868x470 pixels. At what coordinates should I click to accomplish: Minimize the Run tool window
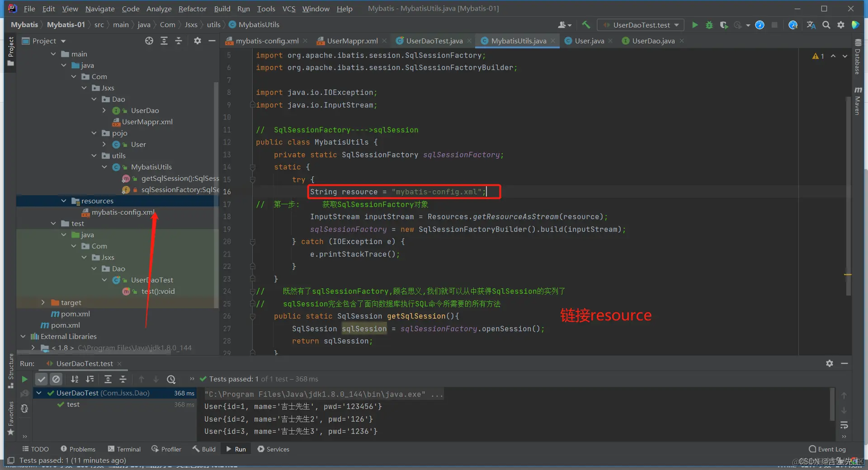[844, 363]
